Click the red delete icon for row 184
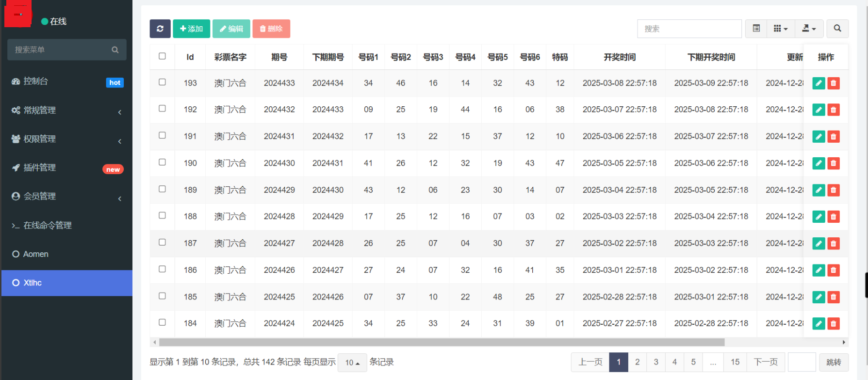 tap(834, 324)
